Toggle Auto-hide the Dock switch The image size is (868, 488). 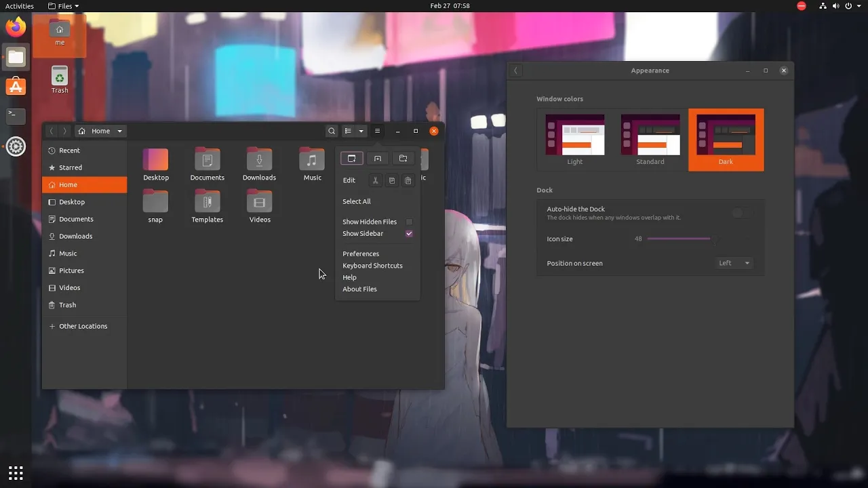coord(743,213)
